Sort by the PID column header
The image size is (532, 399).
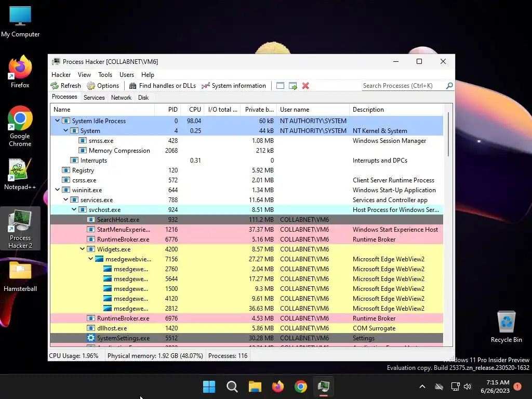click(x=167, y=110)
